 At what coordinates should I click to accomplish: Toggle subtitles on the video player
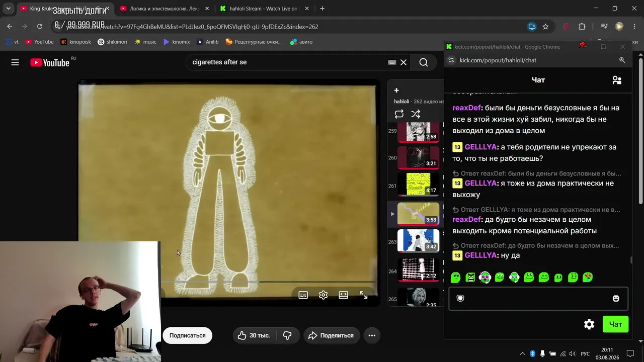(303, 295)
